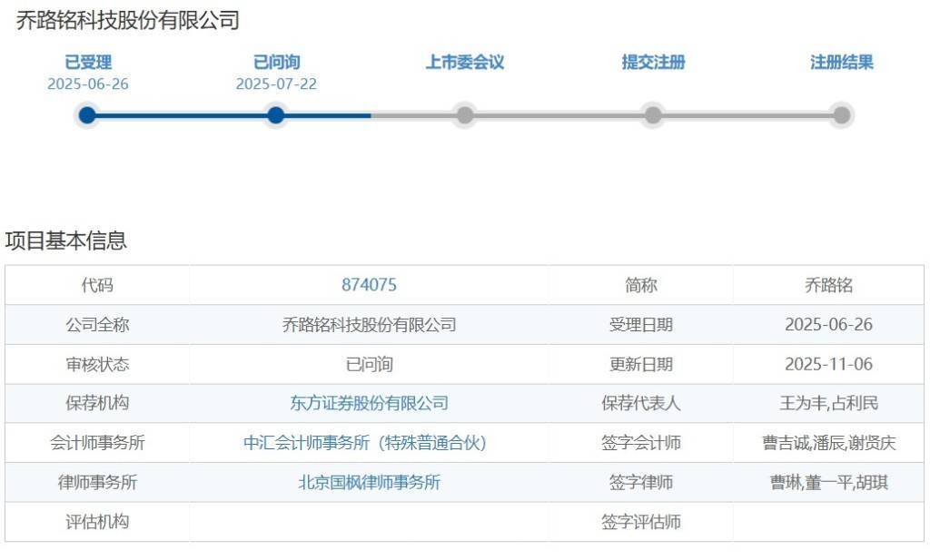Screen dimensions: 930x560
Task: Click the 王为丰,占利民 sponsor representatives cell
Action: pyautogui.click(x=828, y=404)
